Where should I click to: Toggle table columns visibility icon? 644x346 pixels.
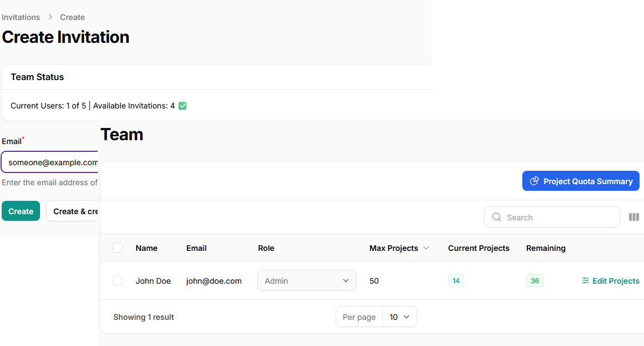(x=633, y=217)
